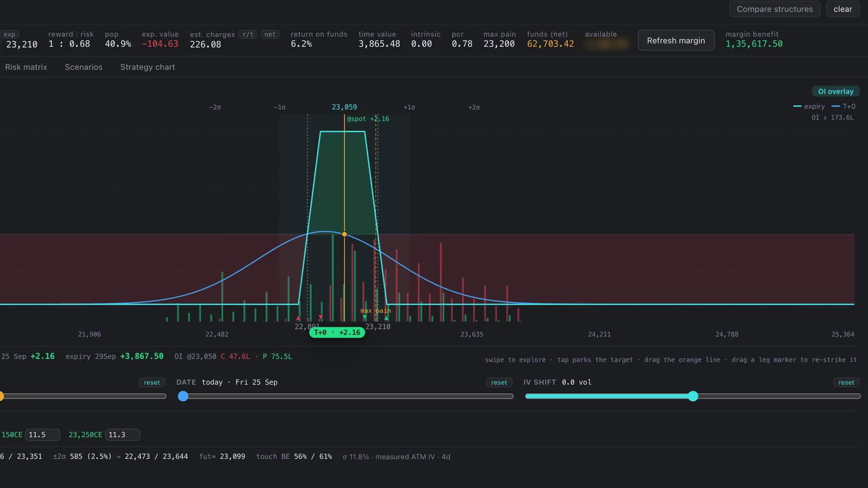Reset the DATE slider
The width and height of the screenshot is (868, 488).
coord(499,382)
